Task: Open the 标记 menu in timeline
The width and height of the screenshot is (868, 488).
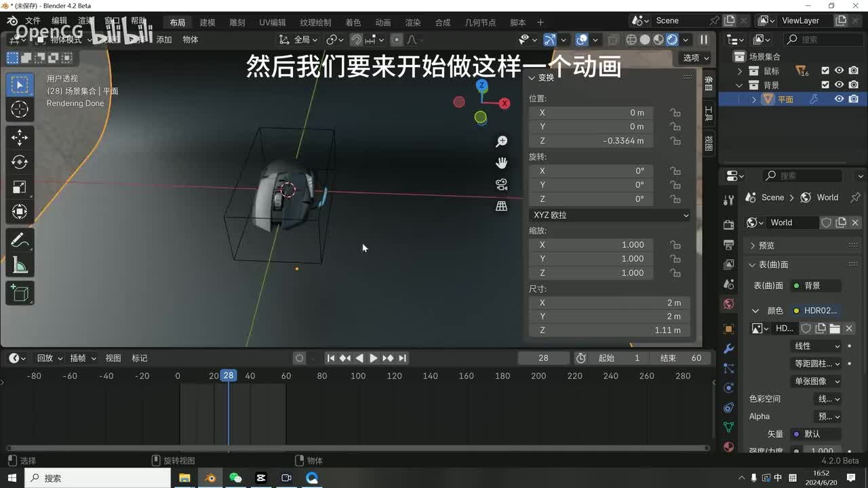Action: [x=140, y=358]
